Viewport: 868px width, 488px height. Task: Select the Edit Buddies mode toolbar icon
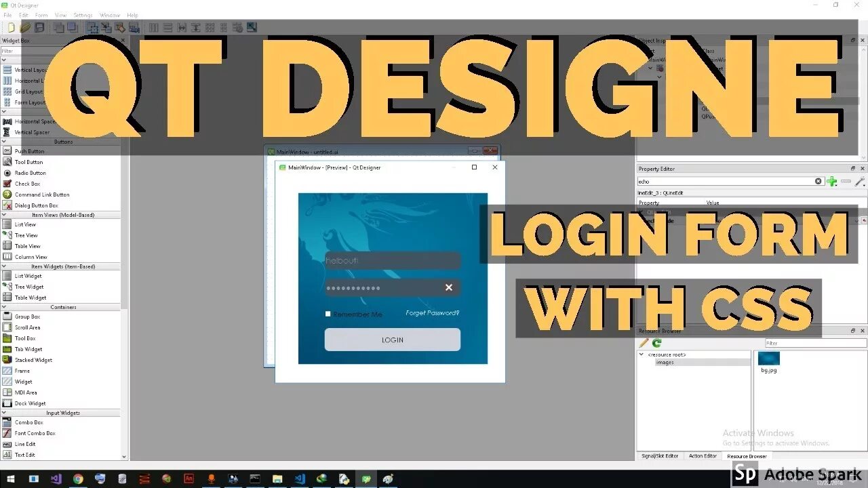coord(120,28)
